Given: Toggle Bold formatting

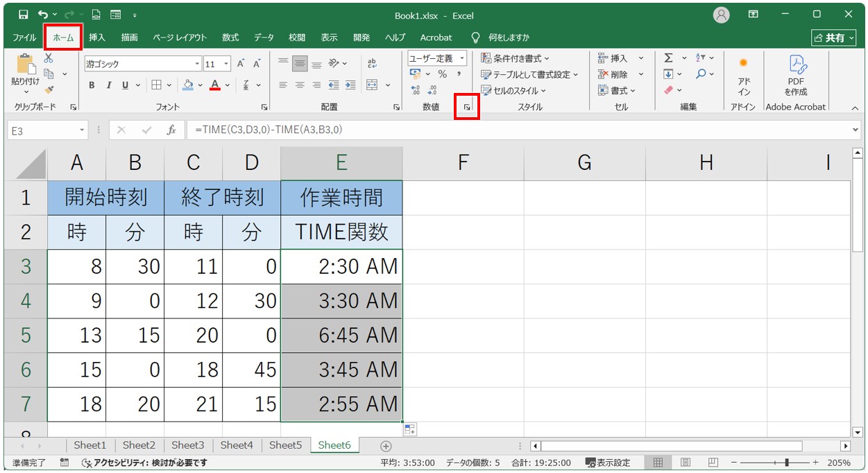Looking at the screenshot, I should (92, 85).
